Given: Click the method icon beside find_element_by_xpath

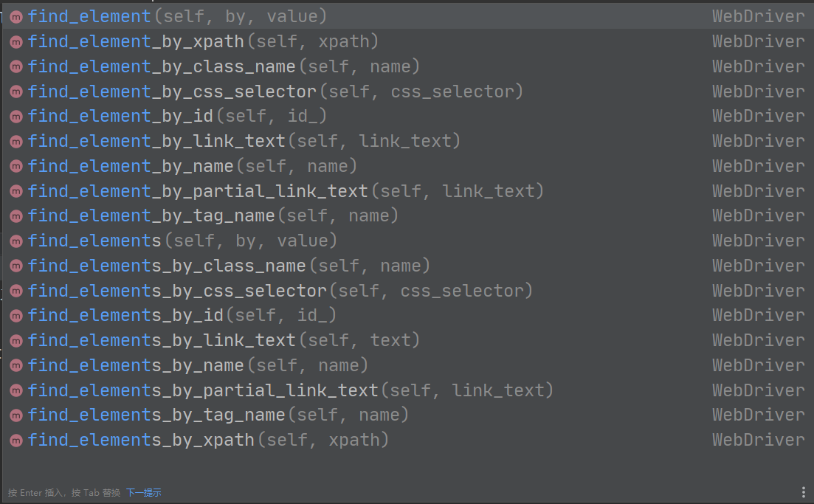Looking at the screenshot, I should click(x=16, y=42).
